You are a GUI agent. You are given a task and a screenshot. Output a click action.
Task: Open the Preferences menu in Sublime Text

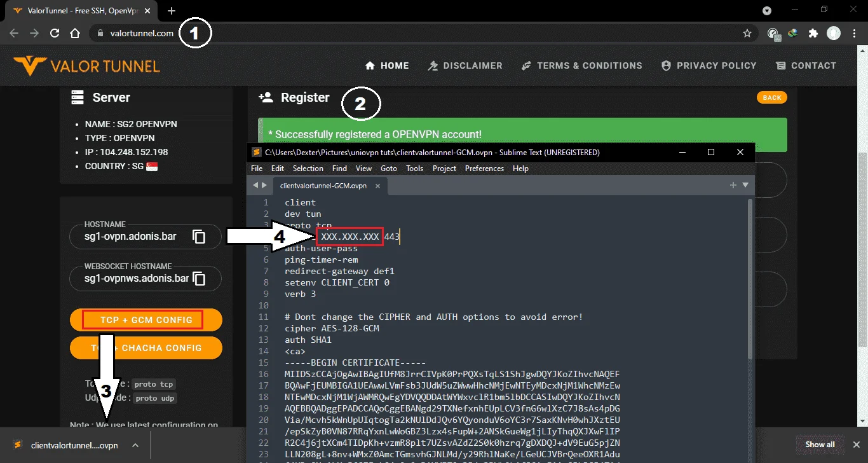[x=484, y=169]
